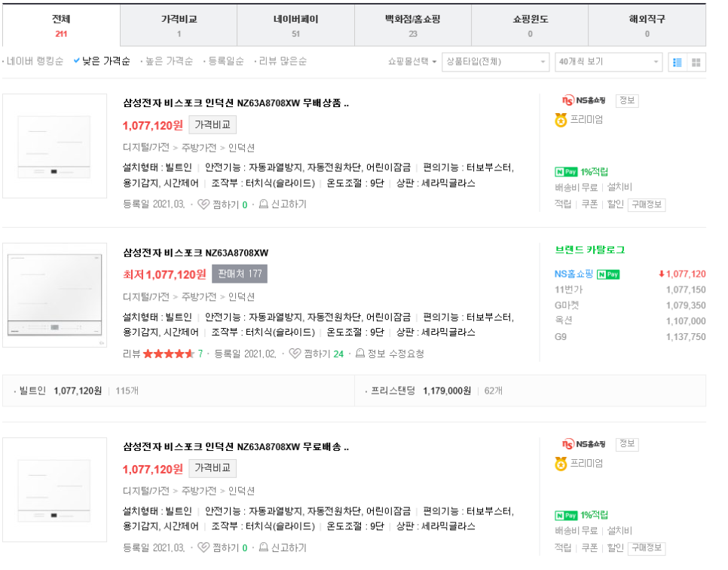Click 브랜드 카탈로그 link

tap(589, 250)
